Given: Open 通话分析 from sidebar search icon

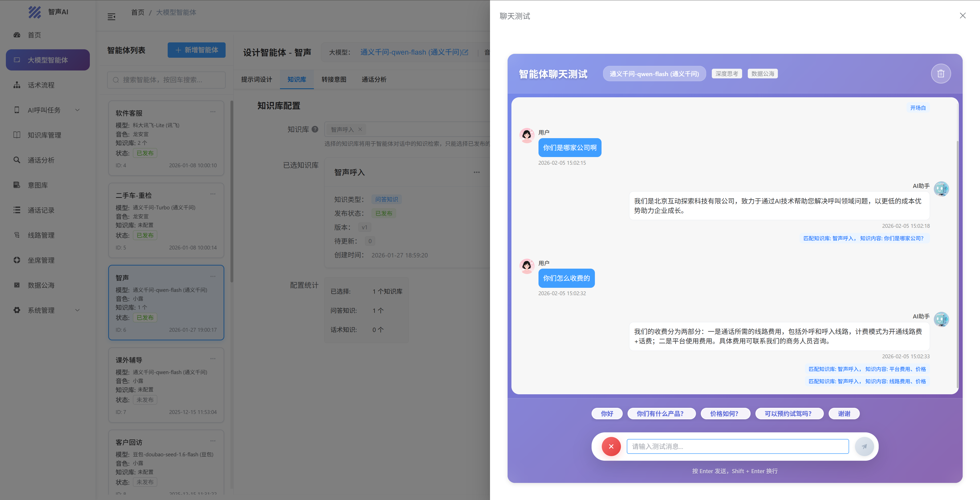Looking at the screenshot, I should (17, 160).
